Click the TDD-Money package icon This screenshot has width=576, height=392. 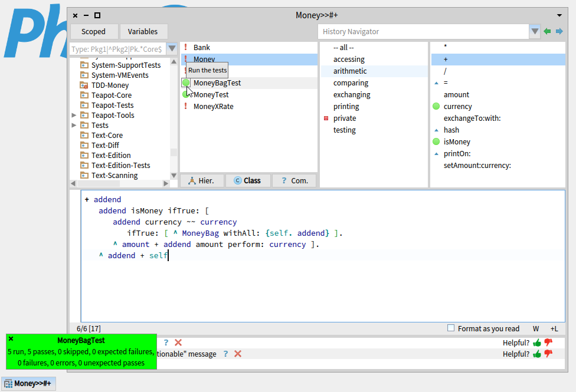click(84, 85)
